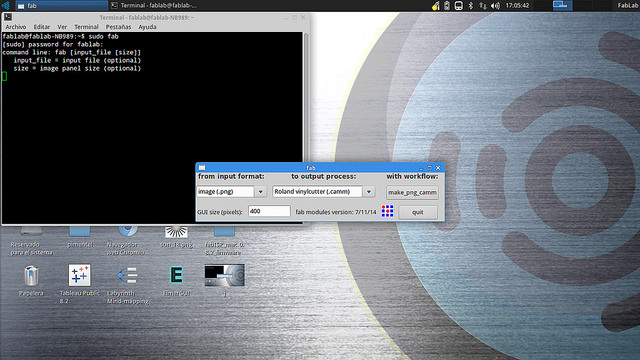Click the terminal icon in Terminal title bar

point(8,17)
